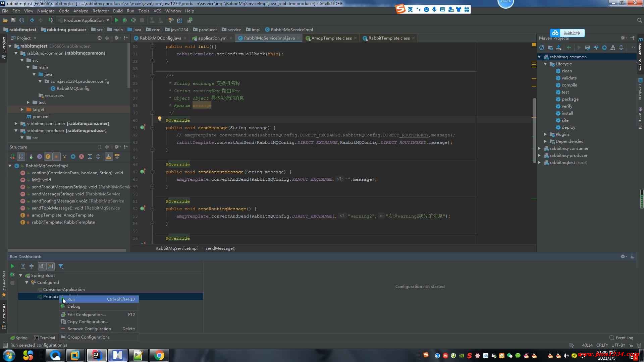Click the intention lightbulb in the editor
Image resolution: width=644 pixels, height=362 pixels.
point(160,119)
